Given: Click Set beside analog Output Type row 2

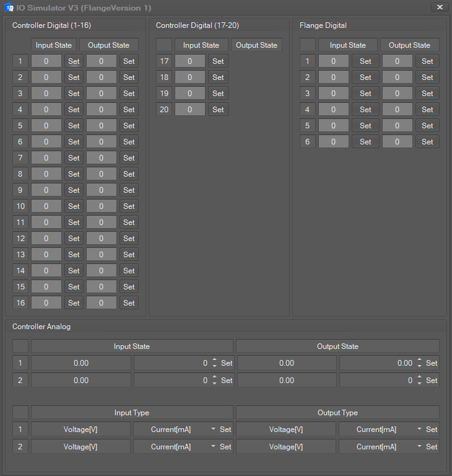Looking at the screenshot, I should coord(432,446).
